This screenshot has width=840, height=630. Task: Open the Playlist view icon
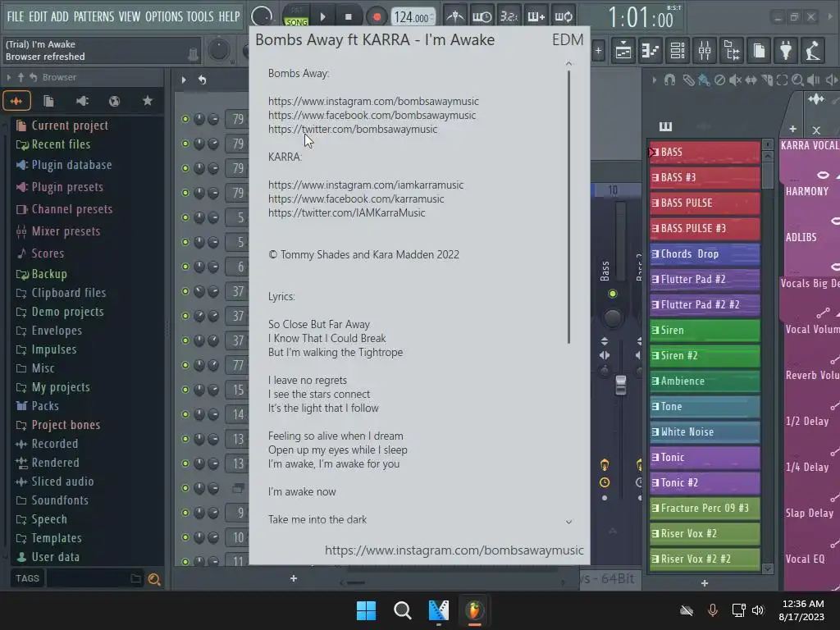click(x=623, y=51)
